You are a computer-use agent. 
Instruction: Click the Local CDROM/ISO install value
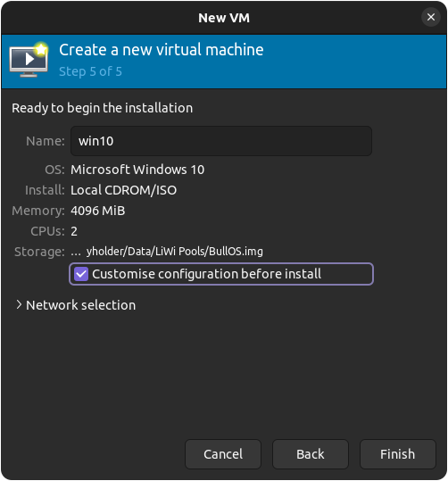[124, 190]
